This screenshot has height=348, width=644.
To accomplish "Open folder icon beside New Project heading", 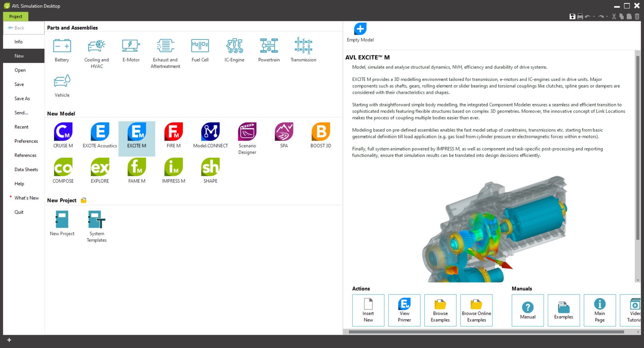I will pos(83,200).
